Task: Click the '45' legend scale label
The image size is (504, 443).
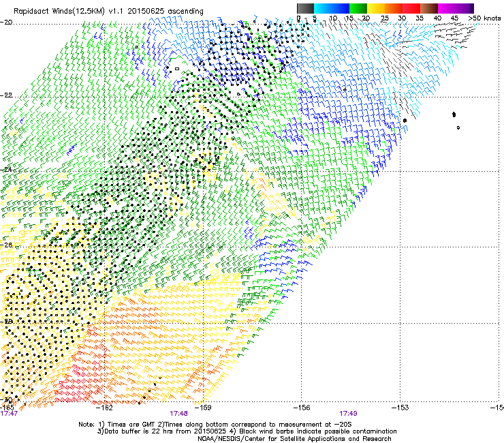Action: coord(454,18)
